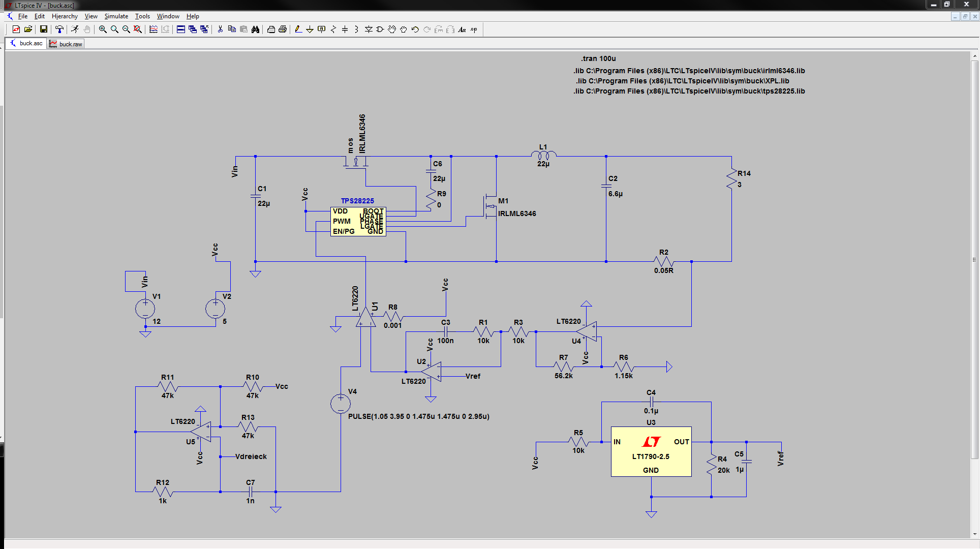This screenshot has width=980, height=549.
Task: Open the Tools menu
Action: (142, 16)
